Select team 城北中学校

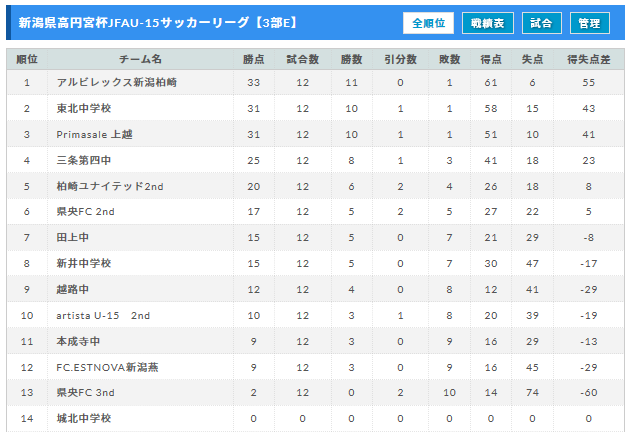[84, 418]
